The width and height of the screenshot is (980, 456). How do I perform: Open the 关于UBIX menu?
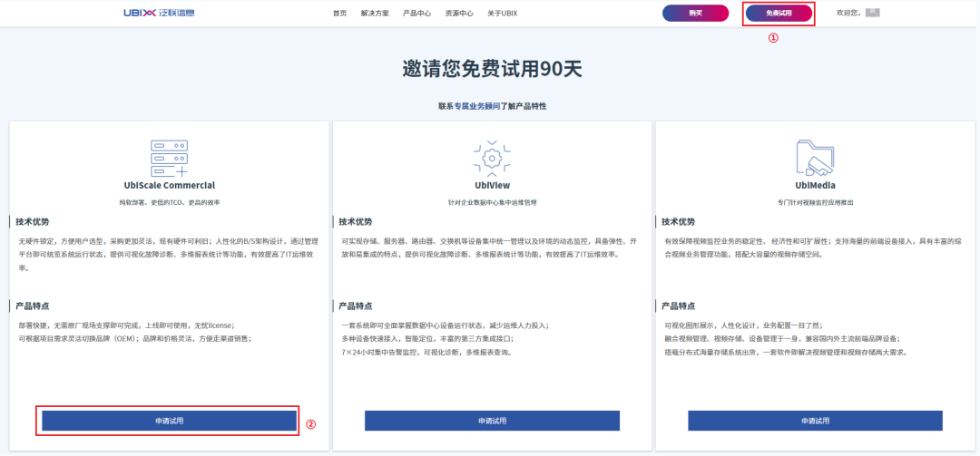[503, 13]
